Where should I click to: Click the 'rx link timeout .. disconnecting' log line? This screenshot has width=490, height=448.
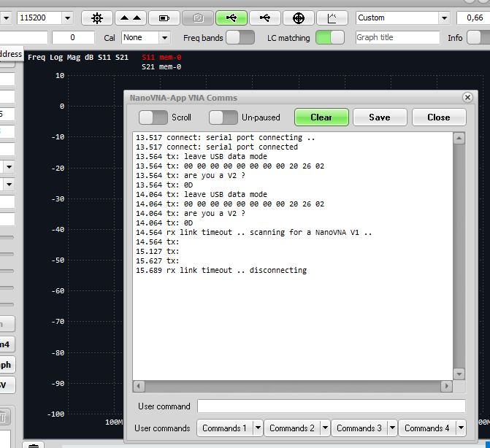pos(221,270)
